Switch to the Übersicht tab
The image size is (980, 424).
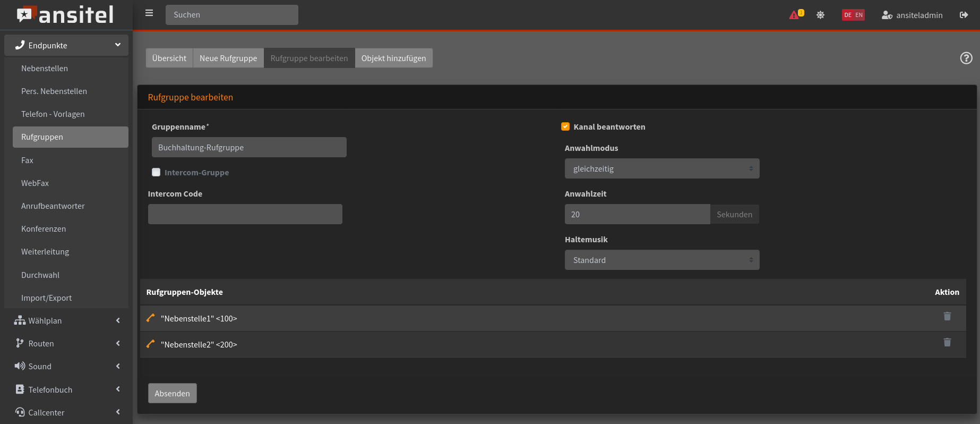pos(169,58)
